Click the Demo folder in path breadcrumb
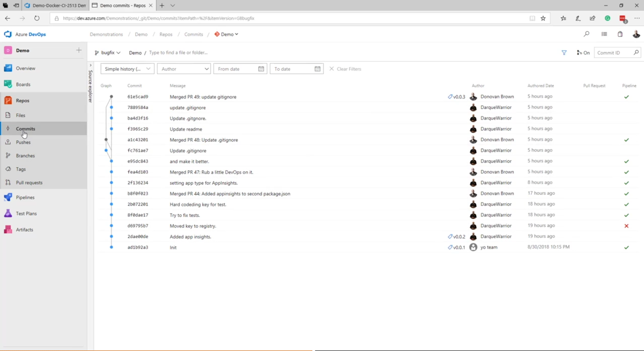Screen dimensions: 644x351 pos(135,53)
